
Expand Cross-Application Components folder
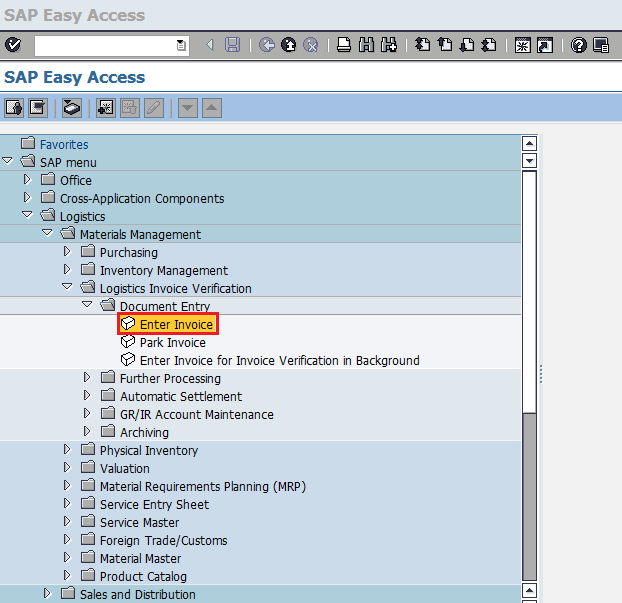point(27,197)
